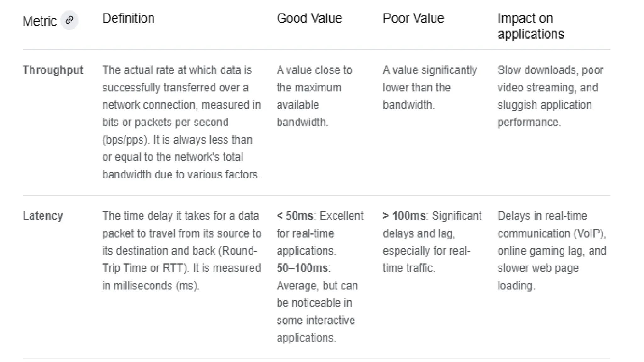Select the Latency row label
This screenshot has width=644, height=362.
[43, 216]
